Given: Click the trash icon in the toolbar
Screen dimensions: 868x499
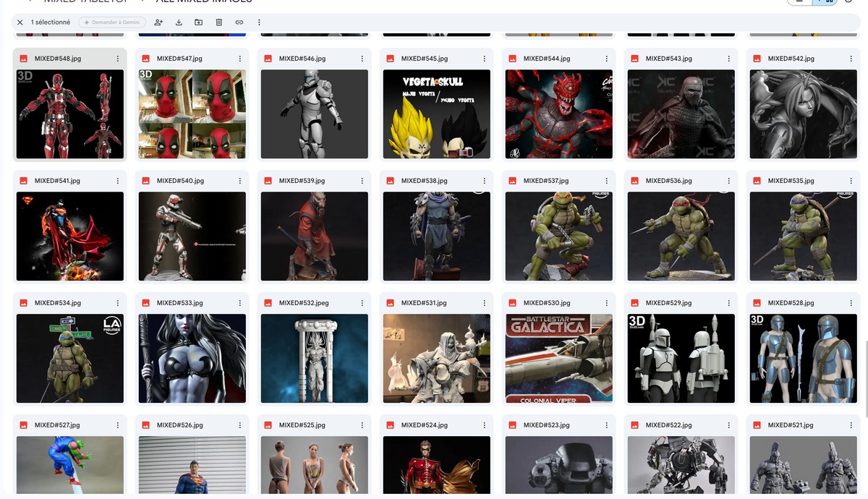Looking at the screenshot, I should tap(219, 22).
